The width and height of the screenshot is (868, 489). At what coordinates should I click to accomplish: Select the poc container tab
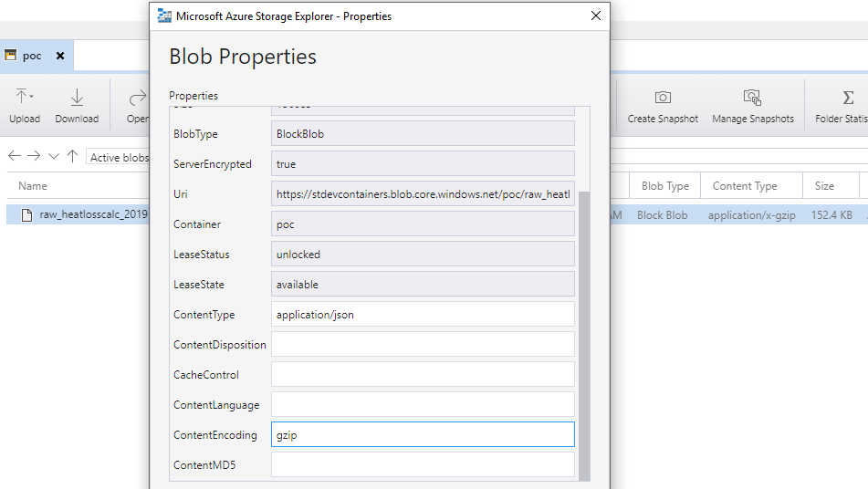tap(31, 56)
